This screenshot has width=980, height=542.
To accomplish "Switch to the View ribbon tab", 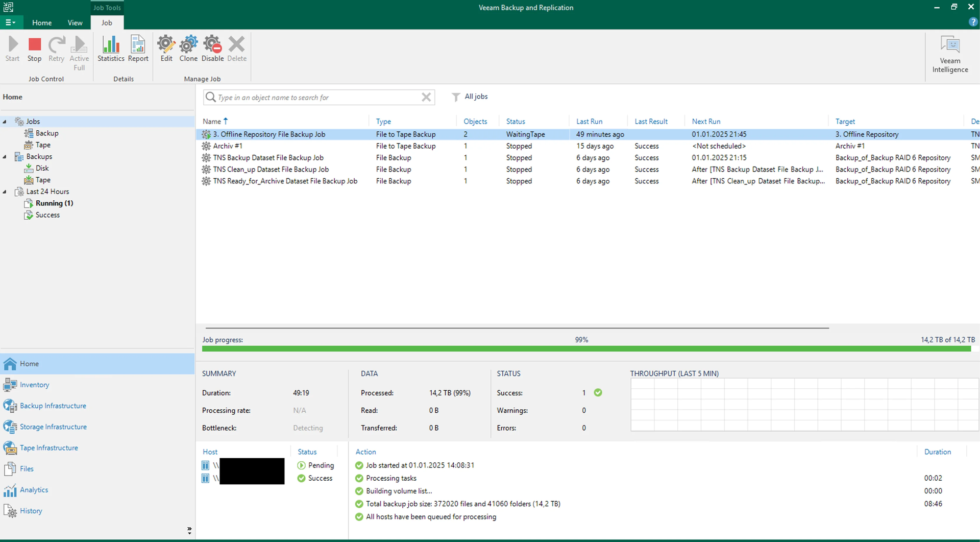I will tap(75, 22).
